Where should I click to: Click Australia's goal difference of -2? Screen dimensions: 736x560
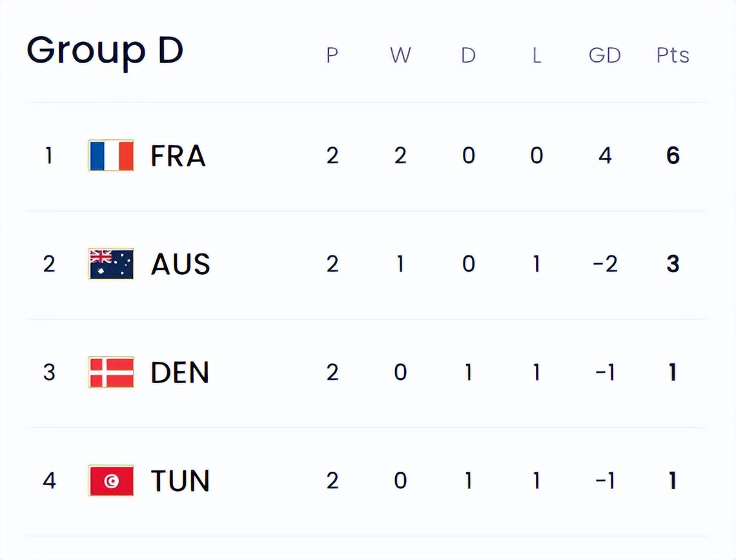(604, 265)
